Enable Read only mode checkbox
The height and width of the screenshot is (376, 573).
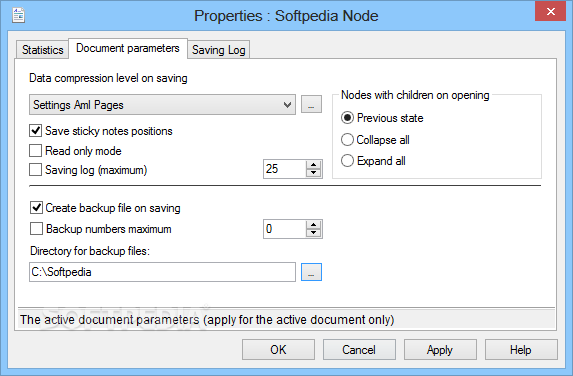(x=35, y=151)
